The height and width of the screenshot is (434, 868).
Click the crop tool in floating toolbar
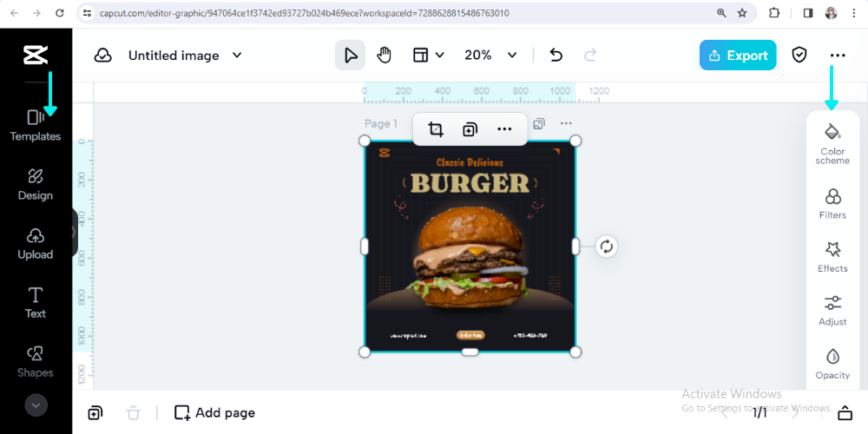(x=436, y=129)
